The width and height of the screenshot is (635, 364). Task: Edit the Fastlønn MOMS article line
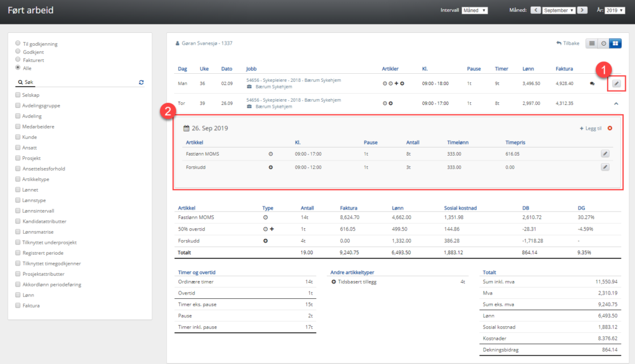coord(605,153)
